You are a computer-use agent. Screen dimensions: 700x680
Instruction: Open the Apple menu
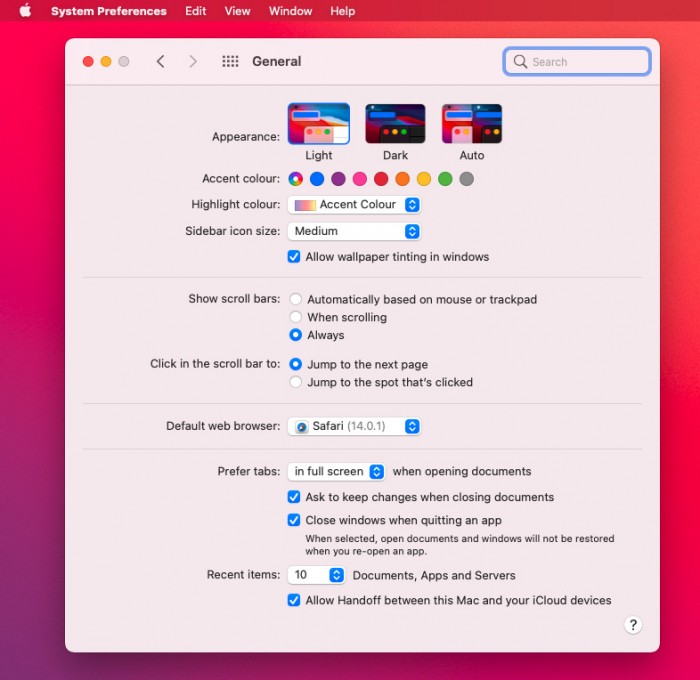point(25,11)
